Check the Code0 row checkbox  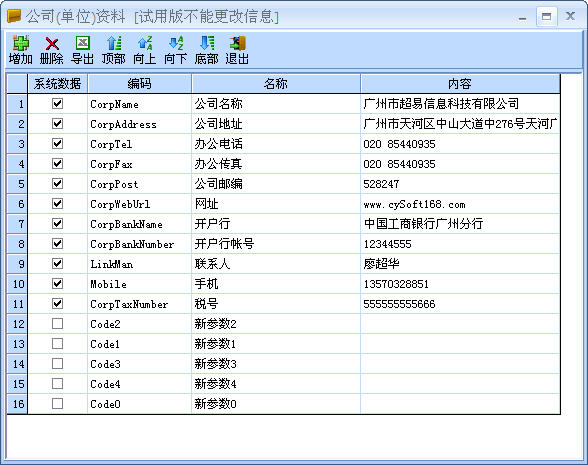click(x=57, y=404)
